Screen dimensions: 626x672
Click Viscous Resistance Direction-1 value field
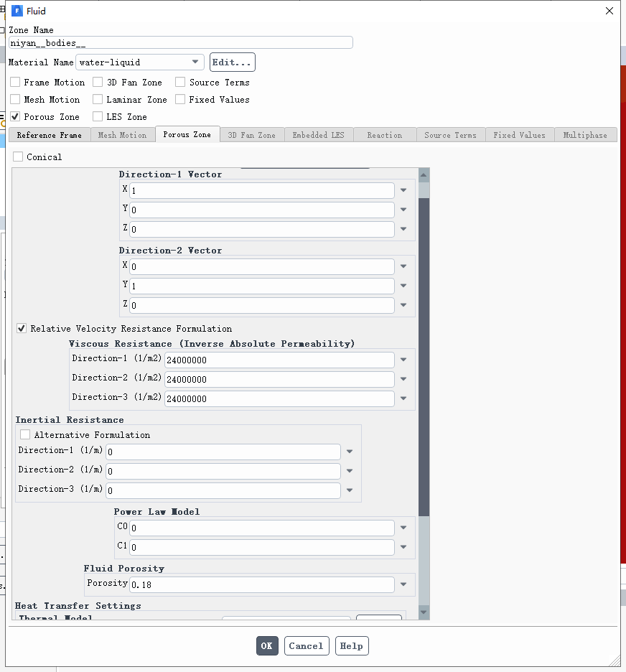(x=279, y=360)
